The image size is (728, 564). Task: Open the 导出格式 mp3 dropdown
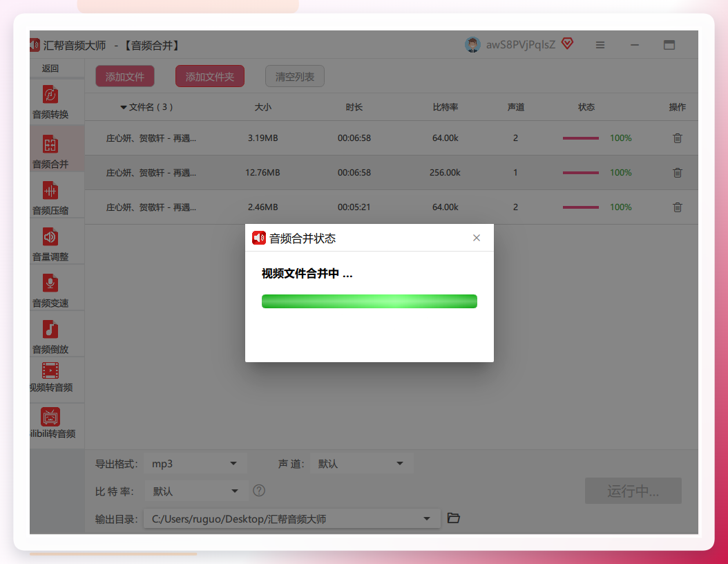(x=195, y=464)
